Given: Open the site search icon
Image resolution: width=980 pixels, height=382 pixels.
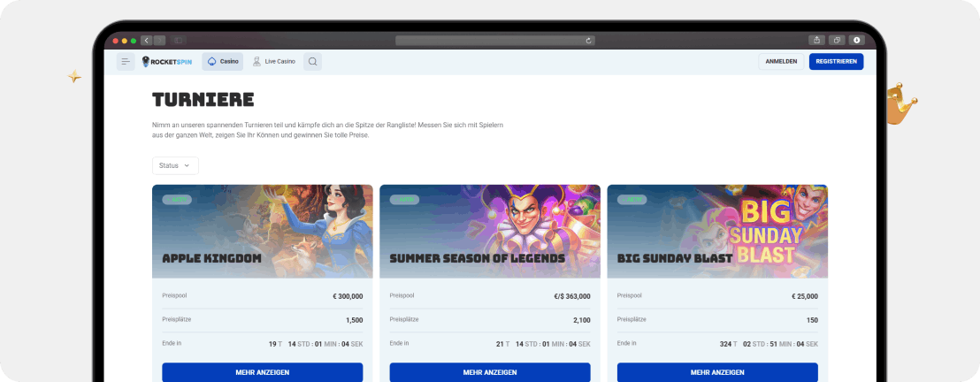Looking at the screenshot, I should [x=312, y=61].
